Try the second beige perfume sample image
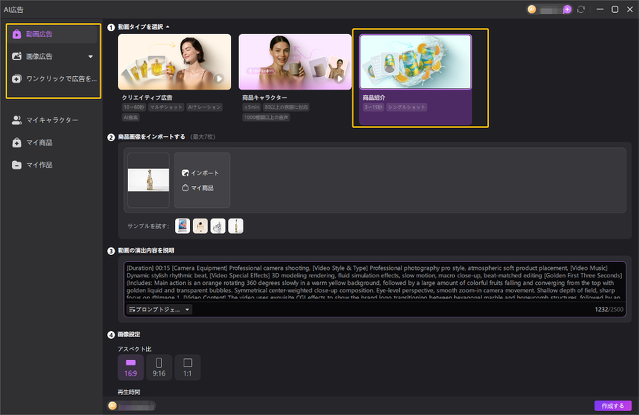Screen dimensions: 640x415 (200, 226)
